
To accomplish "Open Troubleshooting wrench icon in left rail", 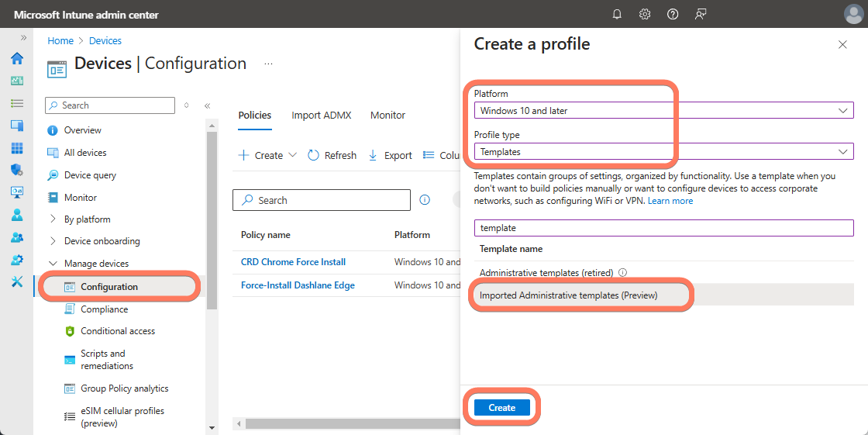I will pos(16,281).
